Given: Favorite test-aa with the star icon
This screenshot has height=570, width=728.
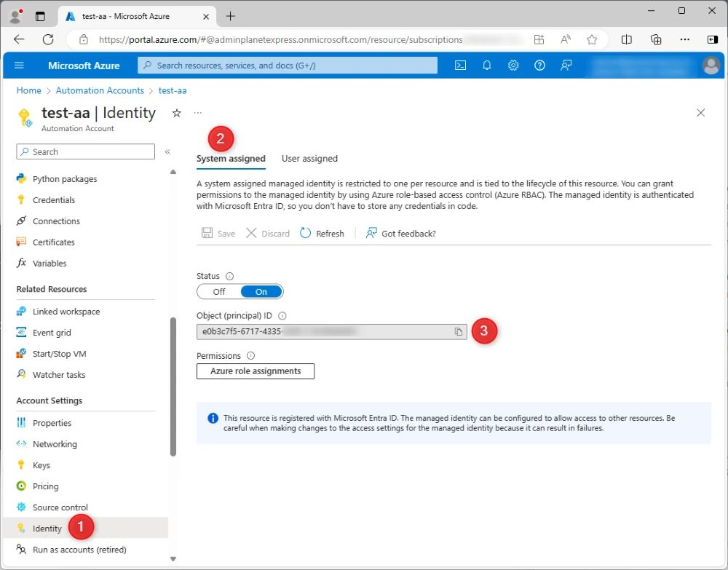Looking at the screenshot, I should (x=176, y=113).
